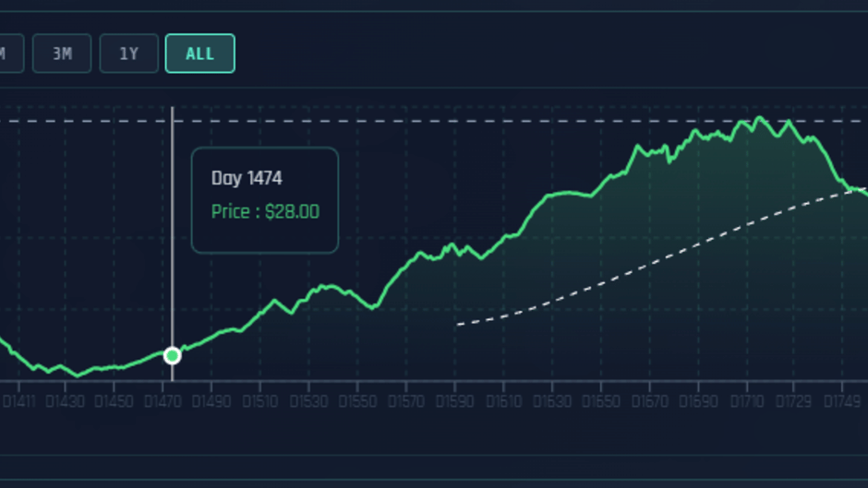Click the highest peak of the green price line
The width and height of the screenshot is (868, 488).
click(x=759, y=118)
